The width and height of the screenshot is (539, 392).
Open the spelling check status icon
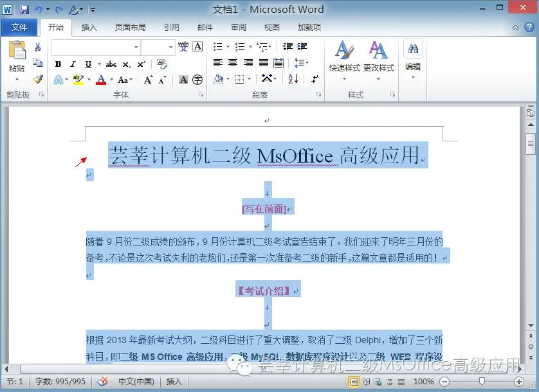coord(102,381)
